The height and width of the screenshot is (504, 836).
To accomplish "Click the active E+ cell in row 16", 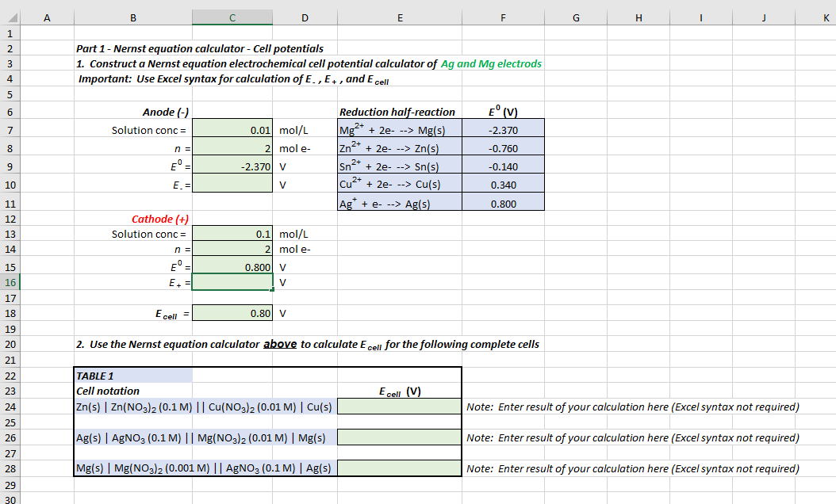I will pyautogui.click(x=232, y=282).
